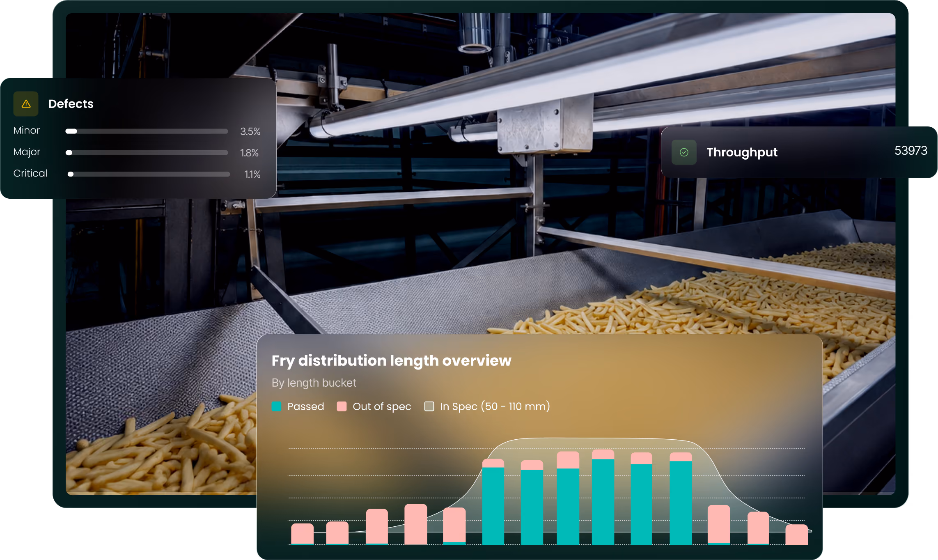Click the teal Passed legend swatch
This screenshot has height=560, width=938.
tap(277, 406)
